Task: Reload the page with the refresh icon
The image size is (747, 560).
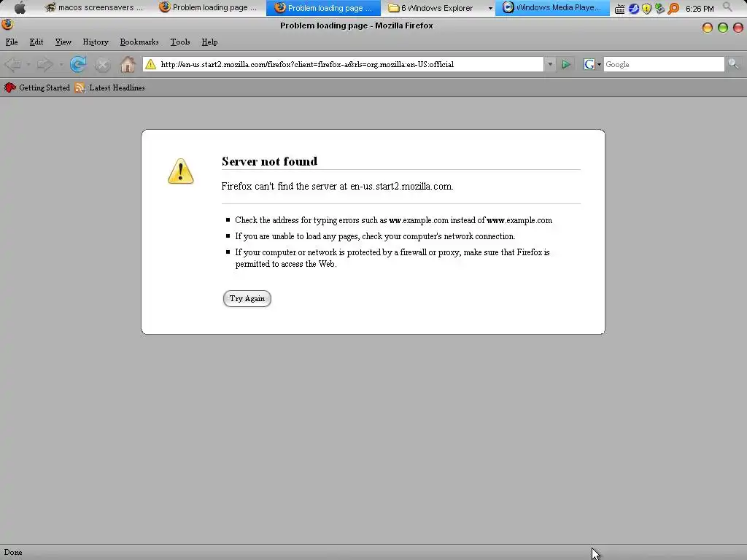Action: [x=78, y=64]
